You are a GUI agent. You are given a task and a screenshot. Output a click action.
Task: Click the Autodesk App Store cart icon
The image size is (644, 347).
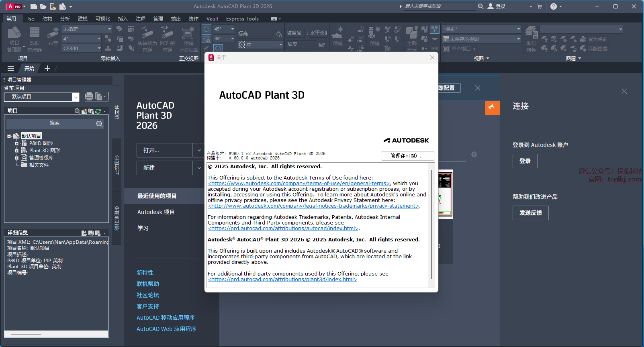[x=539, y=6]
